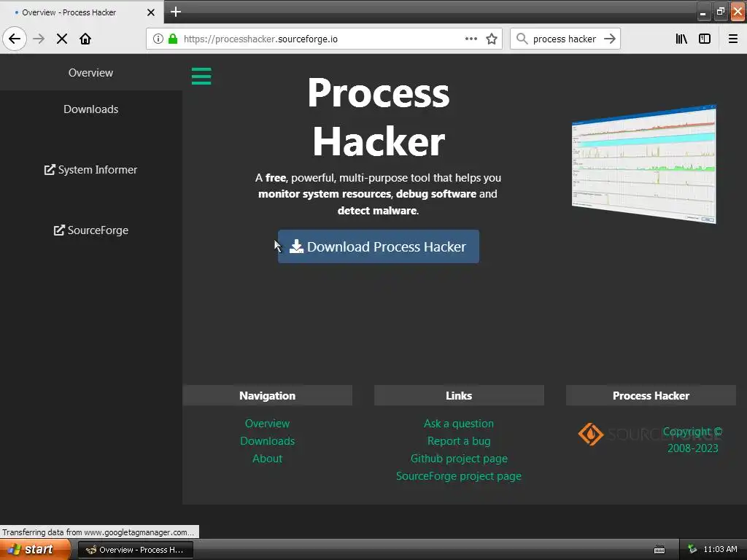
Task: Click the Process Hacker footer heading
Action: click(x=651, y=396)
